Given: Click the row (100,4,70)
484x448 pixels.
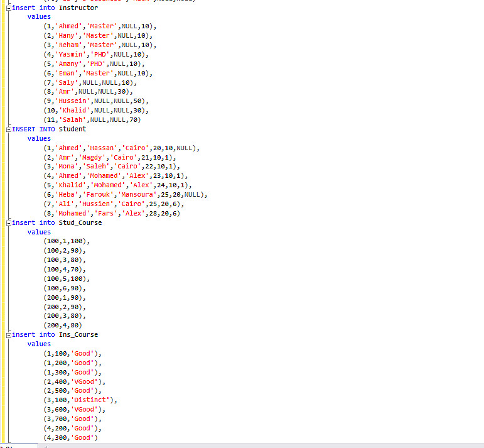Looking at the screenshot, I should 65,270.
